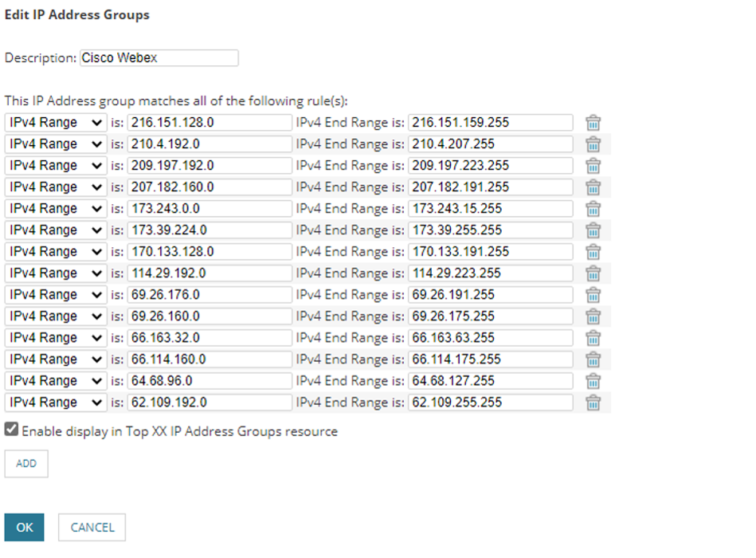The image size is (756, 558).
Task: Trash the 66.114.160.0 range rule
Action: [x=593, y=360]
